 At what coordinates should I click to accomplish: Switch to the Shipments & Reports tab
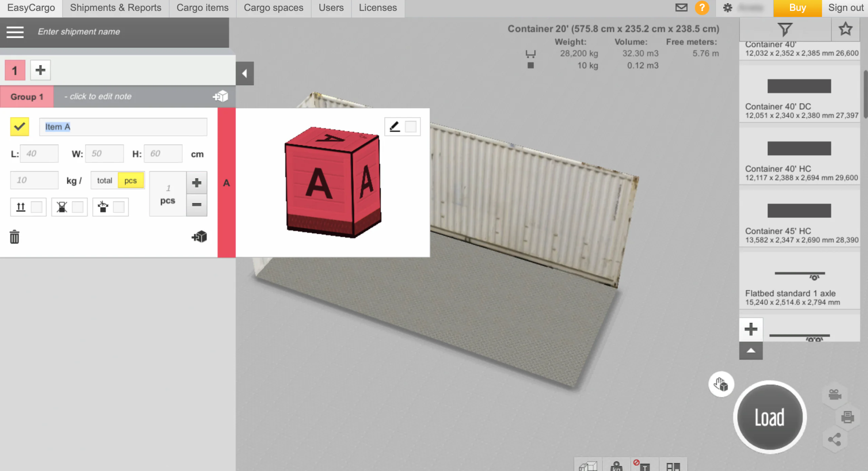[115, 7]
